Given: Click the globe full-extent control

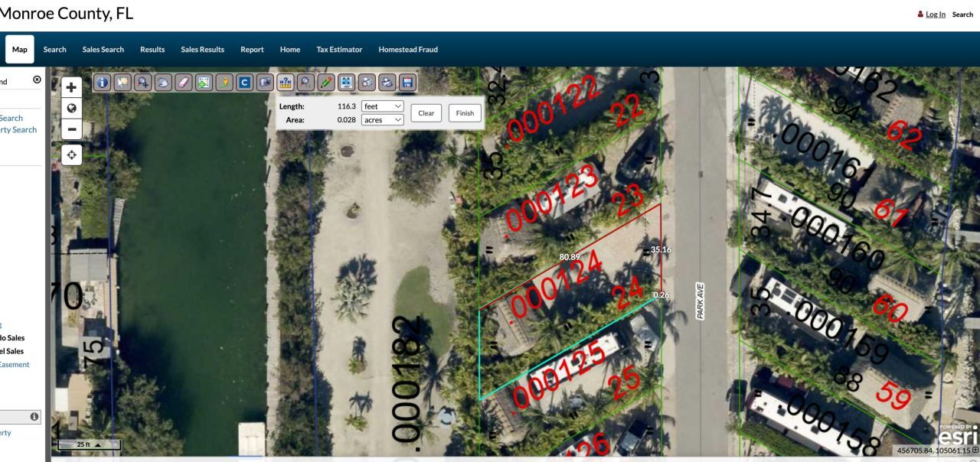Looking at the screenshot, I should point(71,108).
